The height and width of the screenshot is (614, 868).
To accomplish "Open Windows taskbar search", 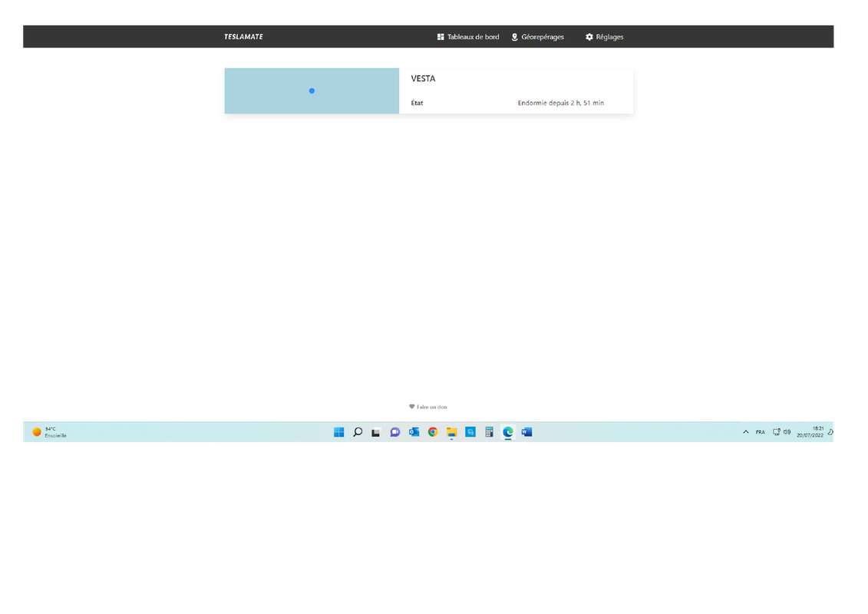I will (358, 432).
